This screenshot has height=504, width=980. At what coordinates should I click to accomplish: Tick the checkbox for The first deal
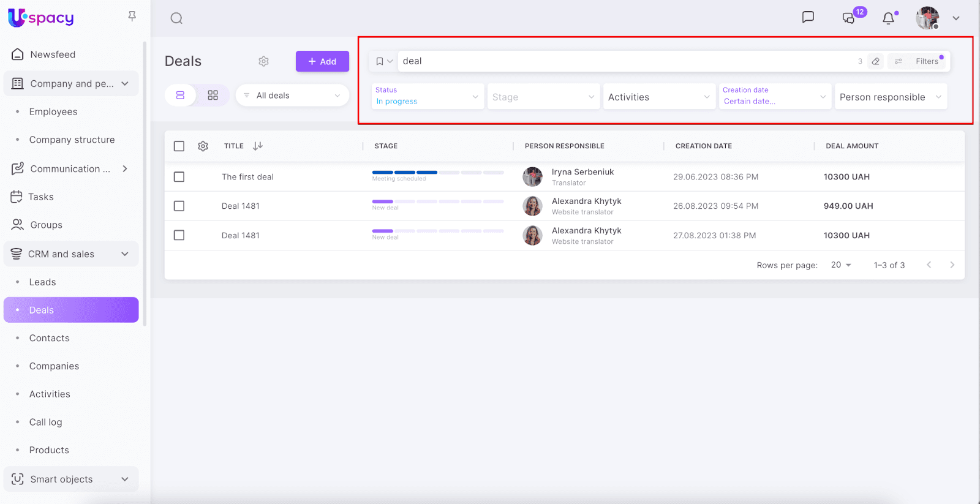179,177
